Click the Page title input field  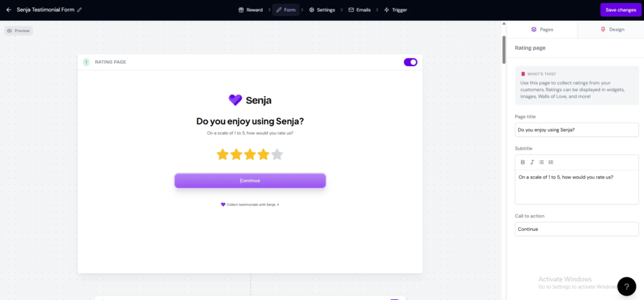[x=577, y=130]
